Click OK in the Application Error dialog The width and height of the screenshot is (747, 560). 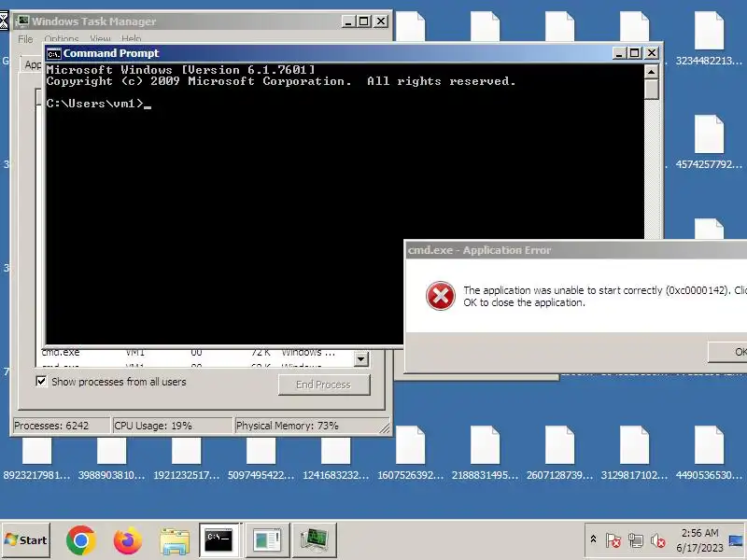coord(727,352)
